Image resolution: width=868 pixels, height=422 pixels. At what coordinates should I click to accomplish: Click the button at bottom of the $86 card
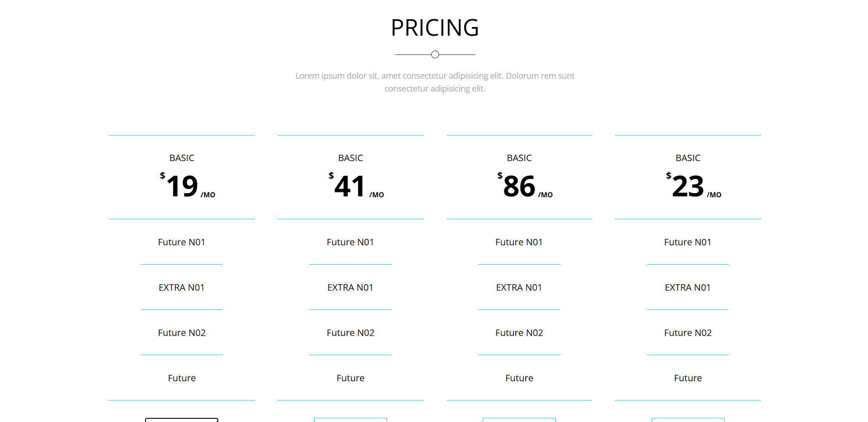click(519, 419)
